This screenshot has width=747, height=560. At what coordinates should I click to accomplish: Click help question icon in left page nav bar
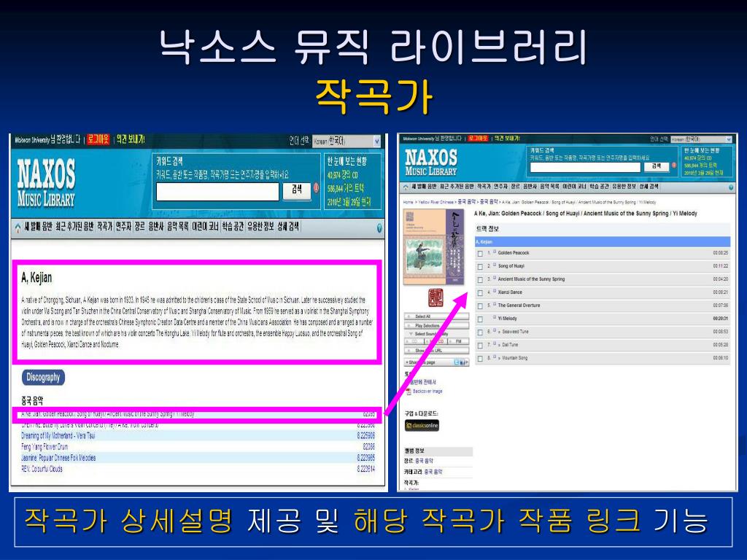(x=379, y=228)
